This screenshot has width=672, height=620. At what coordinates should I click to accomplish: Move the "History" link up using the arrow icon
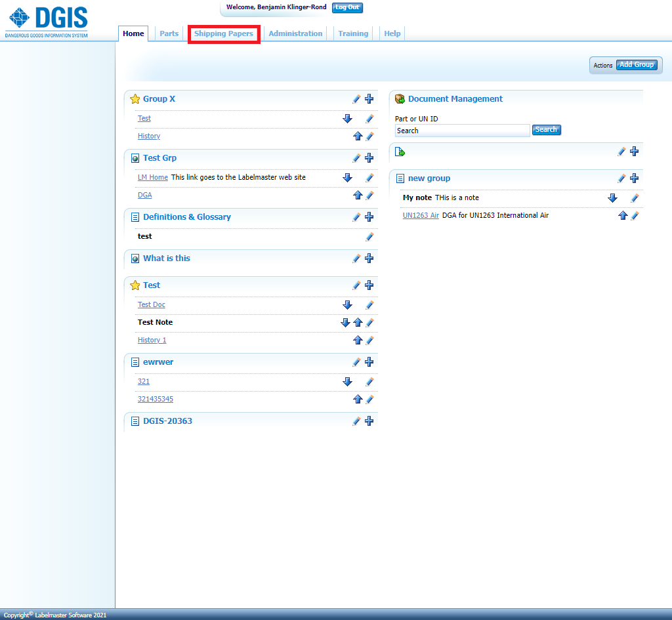pyautogui.click(x=358, y=136)
